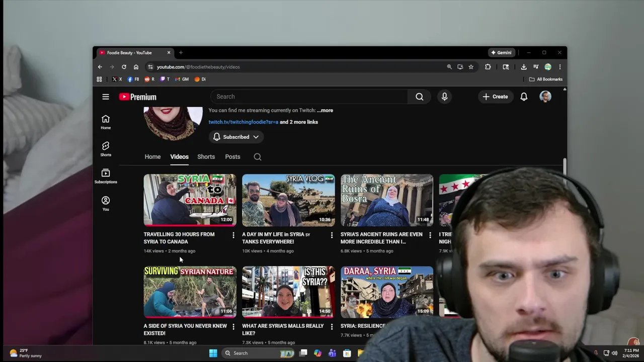Open the account avatar menu
Viewport: 644px width, 362px height.
tap(545, 97)
